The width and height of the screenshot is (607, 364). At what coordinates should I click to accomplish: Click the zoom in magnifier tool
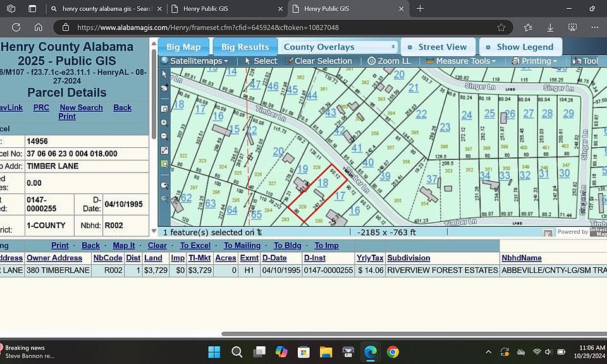click(164, 123)
